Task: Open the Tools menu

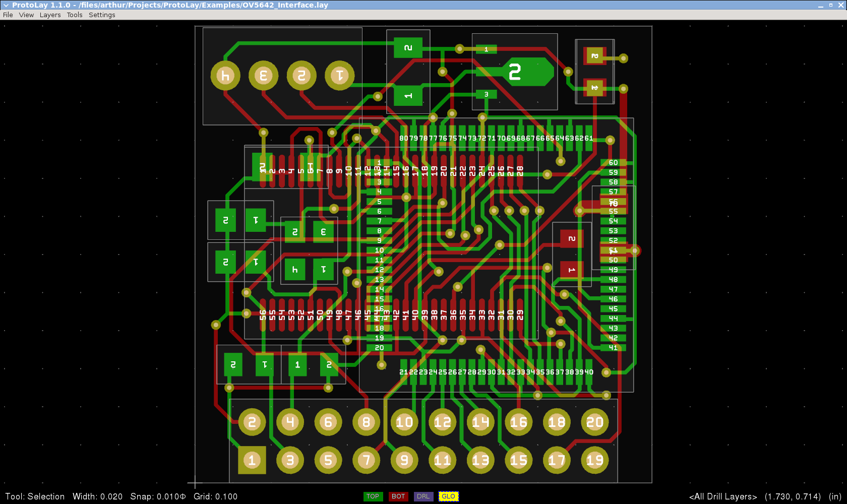Action: click(75, 15)
